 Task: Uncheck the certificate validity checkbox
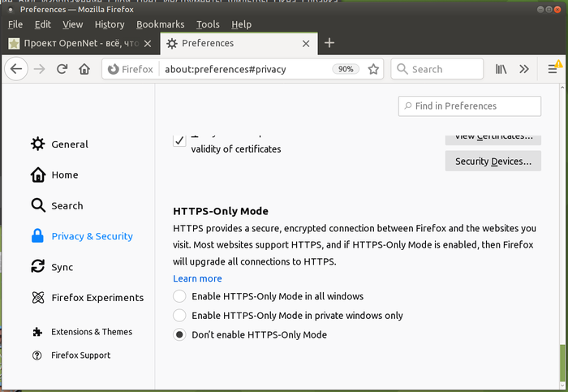point(179,140)
